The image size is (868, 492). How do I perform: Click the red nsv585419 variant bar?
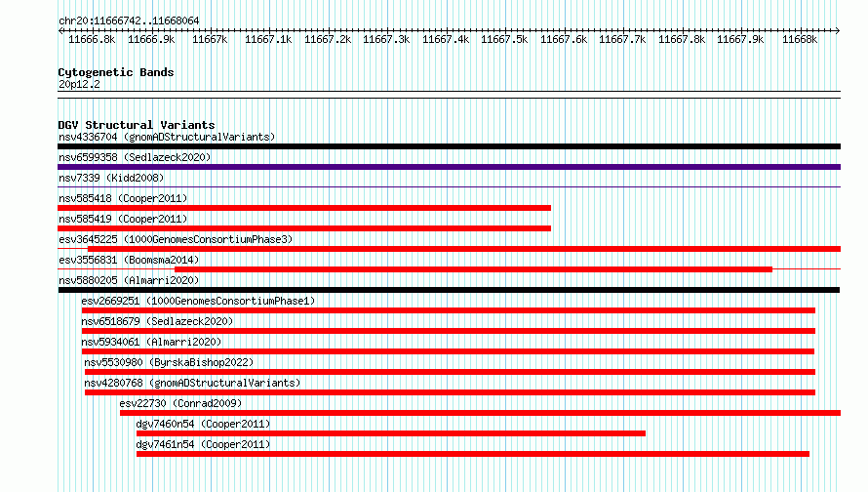(304, 228)
